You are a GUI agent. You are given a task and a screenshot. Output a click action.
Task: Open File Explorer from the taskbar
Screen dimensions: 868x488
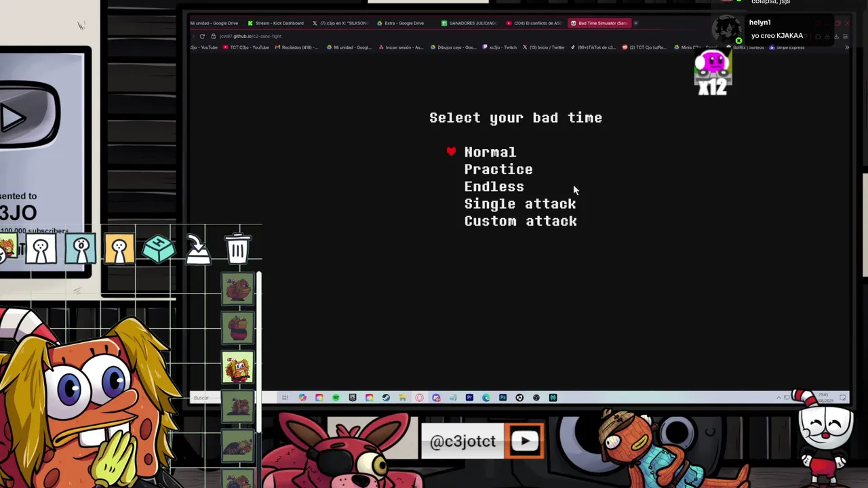coord(403,398)
